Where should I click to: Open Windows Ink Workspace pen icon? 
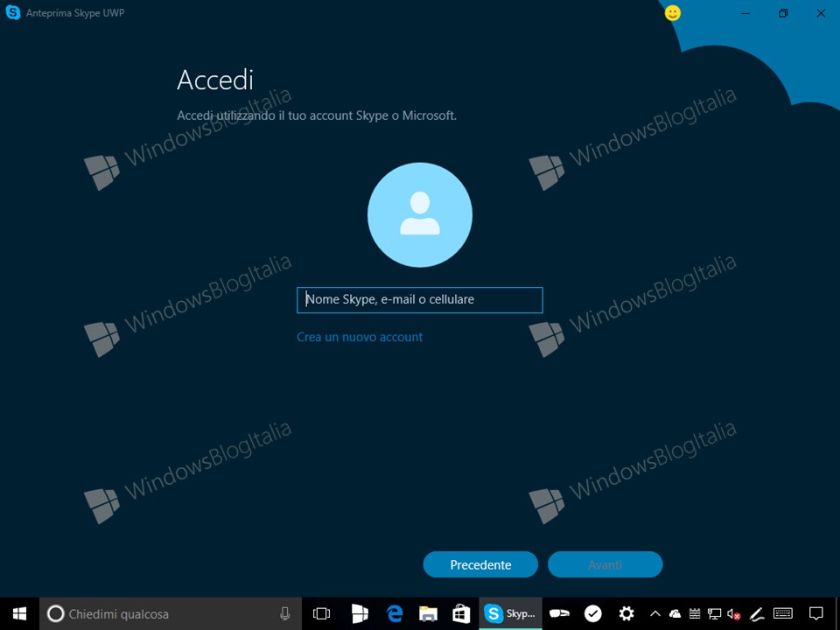[756, 614]
